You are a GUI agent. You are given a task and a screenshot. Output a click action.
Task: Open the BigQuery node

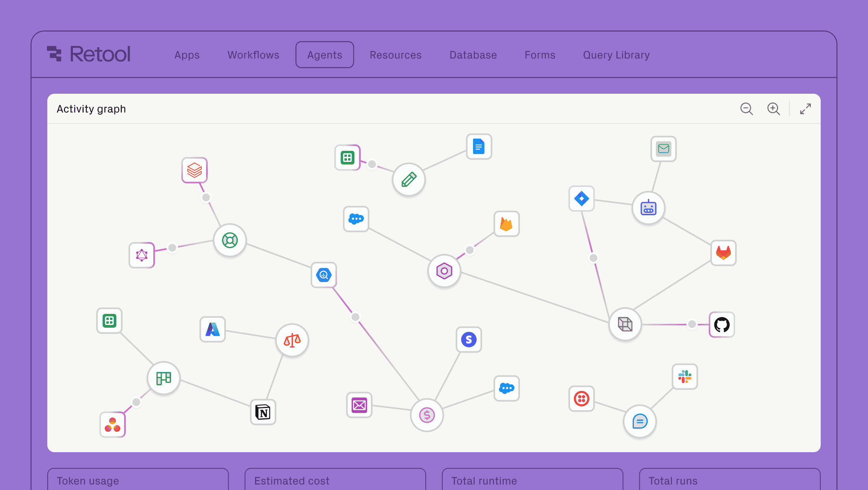tap(324, 275)
